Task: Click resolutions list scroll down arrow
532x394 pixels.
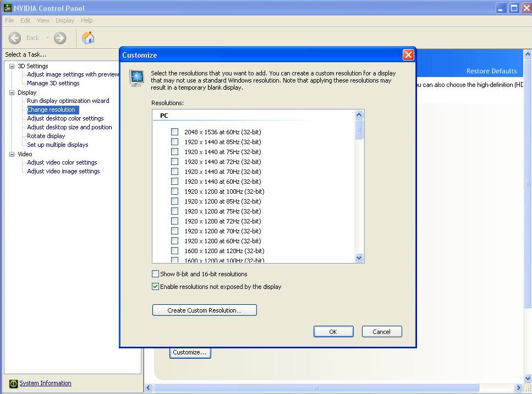Action: (359, 258)
